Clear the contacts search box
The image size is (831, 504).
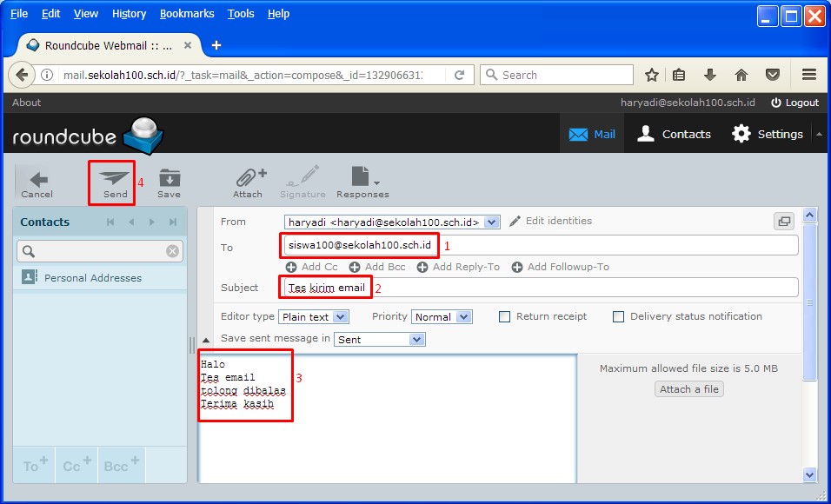[172, 251]
